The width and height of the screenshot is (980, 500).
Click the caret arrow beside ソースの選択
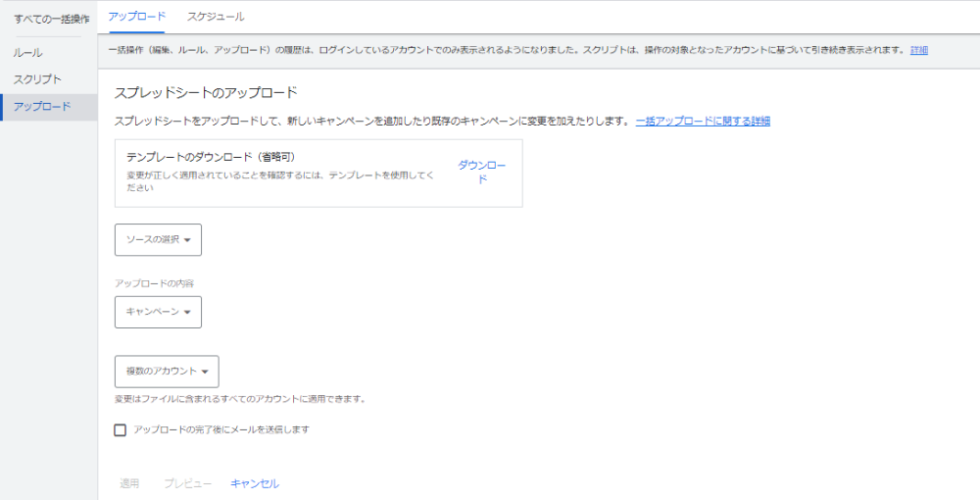(187, 240)
